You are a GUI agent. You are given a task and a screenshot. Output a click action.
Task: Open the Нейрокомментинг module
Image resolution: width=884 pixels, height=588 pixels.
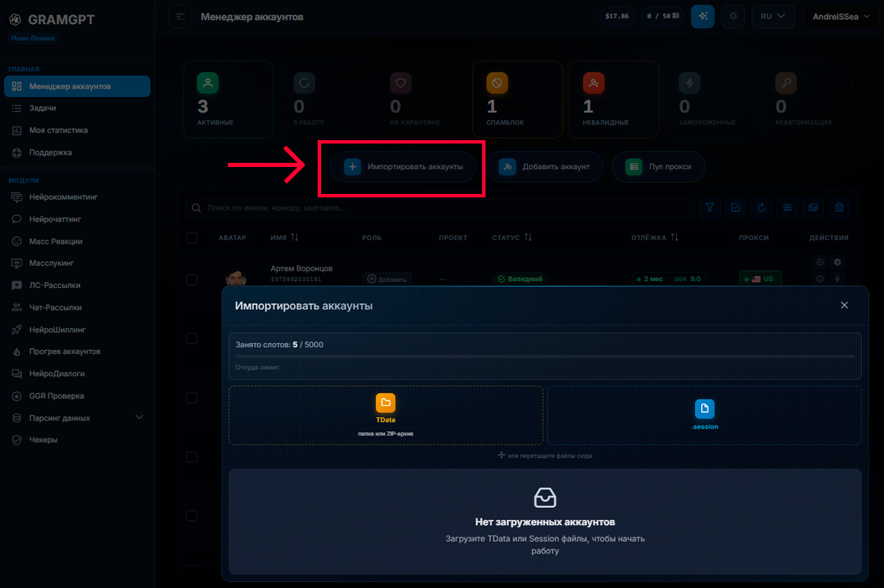[x=77, y=197]
